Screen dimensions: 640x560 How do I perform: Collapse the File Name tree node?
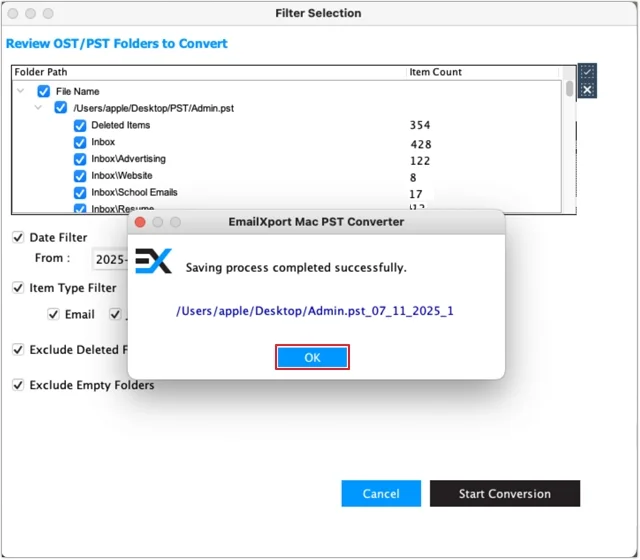[x=20, y=91]
